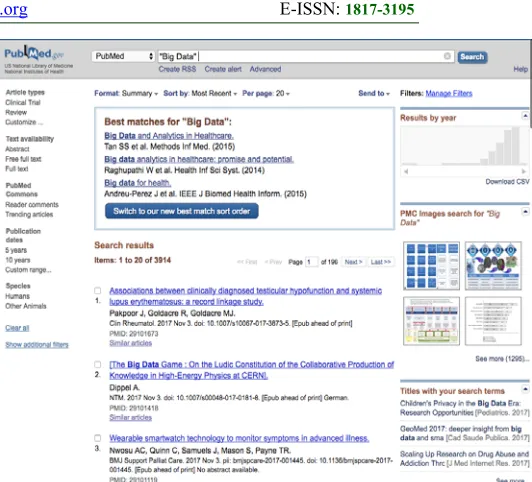The height and width of the screenshot is (482, 532).
Task: Check the box for result 3 smartwatch article
Action: coord(98,438)
